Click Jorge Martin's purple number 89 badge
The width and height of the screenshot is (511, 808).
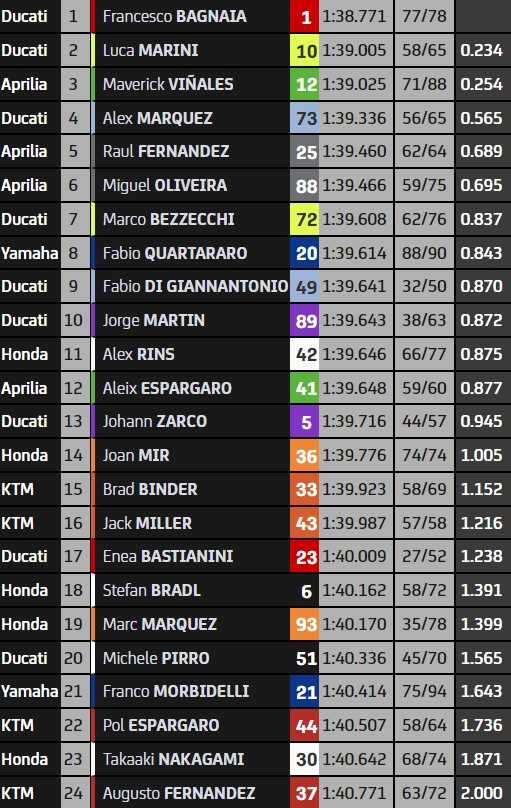pyautogui.click(x=304, y=321)
